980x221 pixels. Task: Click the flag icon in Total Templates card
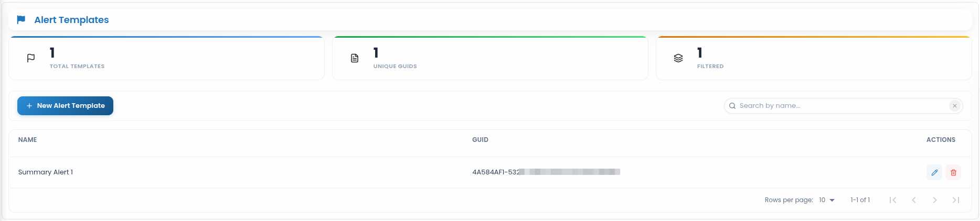point(31,58)
